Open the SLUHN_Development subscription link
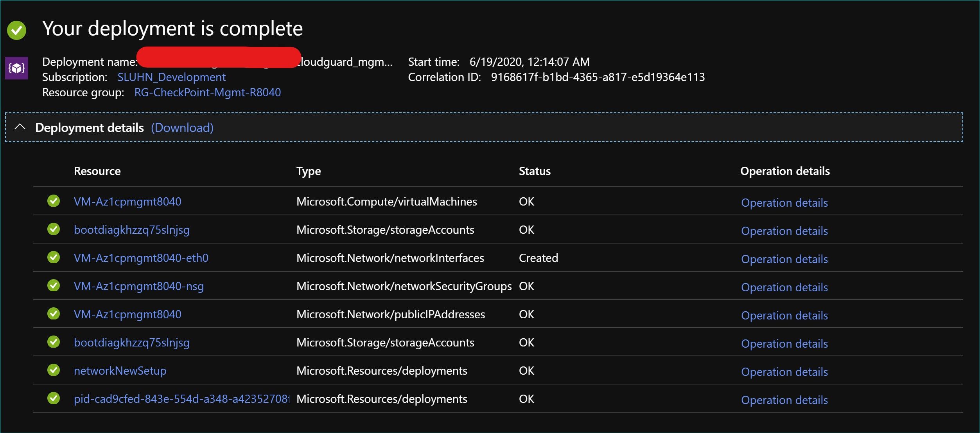The width and height of the screenshot is (980, 433). [171, 77]
